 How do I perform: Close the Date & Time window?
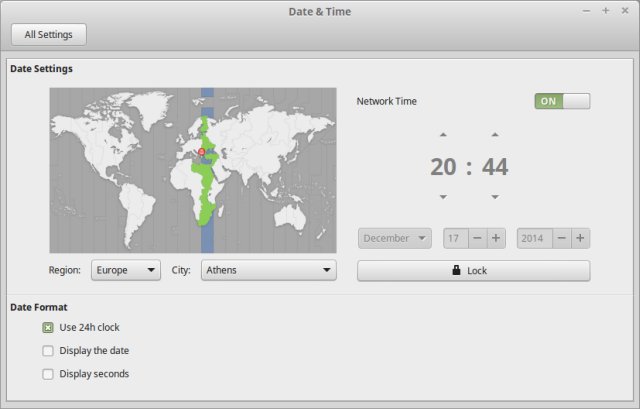click(x=625, y=11)
